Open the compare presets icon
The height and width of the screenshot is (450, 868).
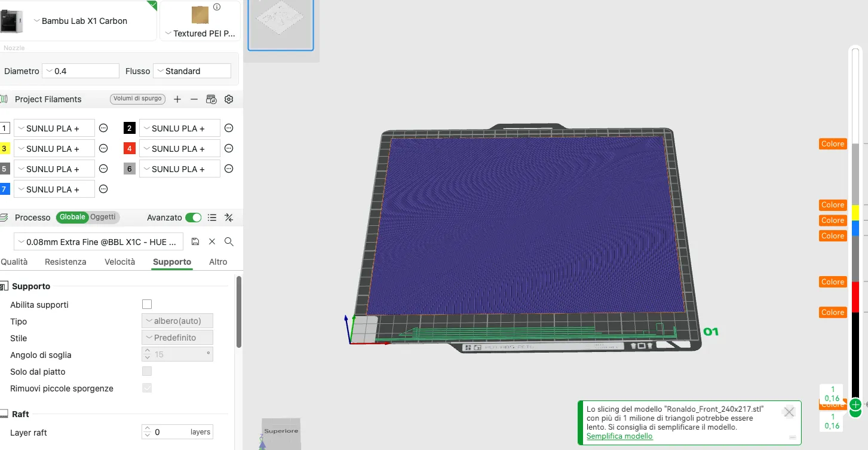(x=229, y=218)
